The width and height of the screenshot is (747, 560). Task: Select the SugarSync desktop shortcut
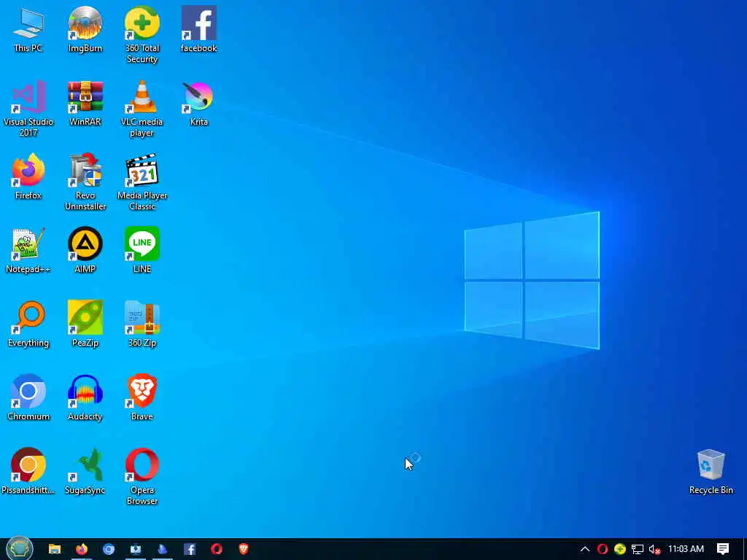[85, 472]
